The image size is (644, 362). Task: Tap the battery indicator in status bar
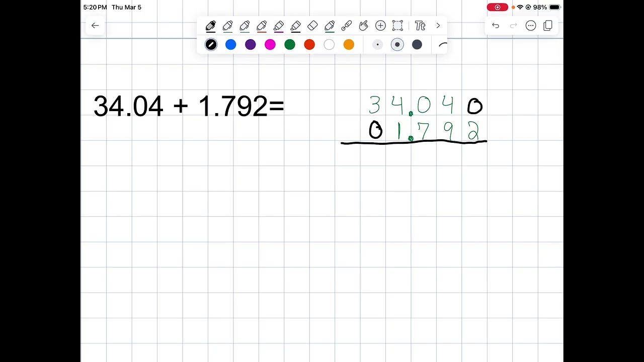pyautogui.click(x=554, y=7)
